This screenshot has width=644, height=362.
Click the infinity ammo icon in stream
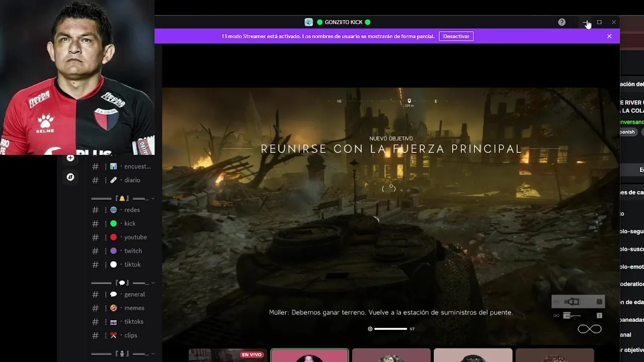pyautogui.click(x=589, y=329)
